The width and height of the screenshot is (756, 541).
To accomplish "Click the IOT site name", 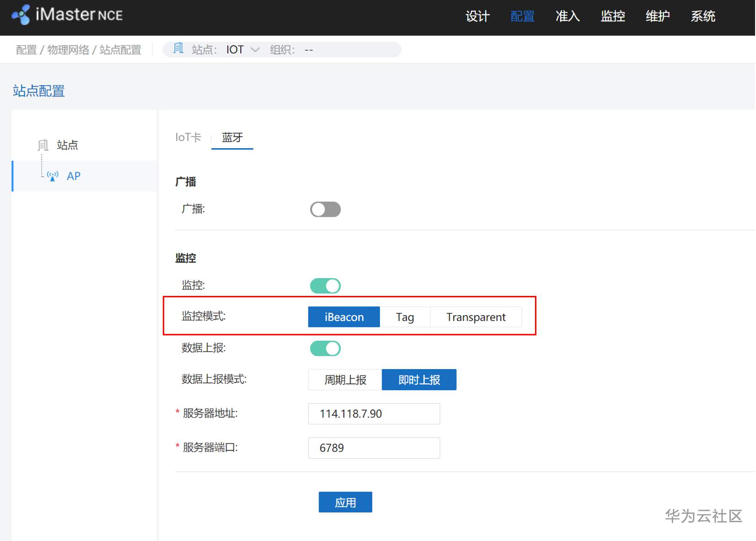I will point(235,50).
